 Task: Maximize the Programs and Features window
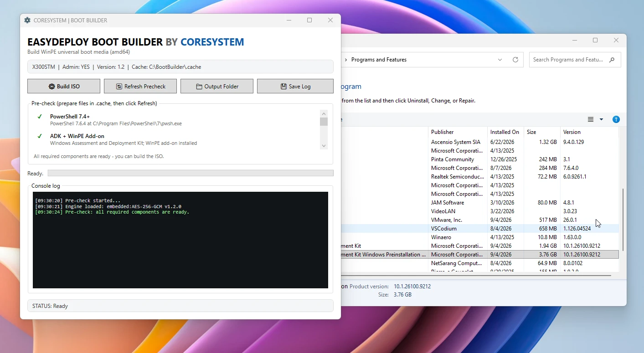[x=595, y=40]
